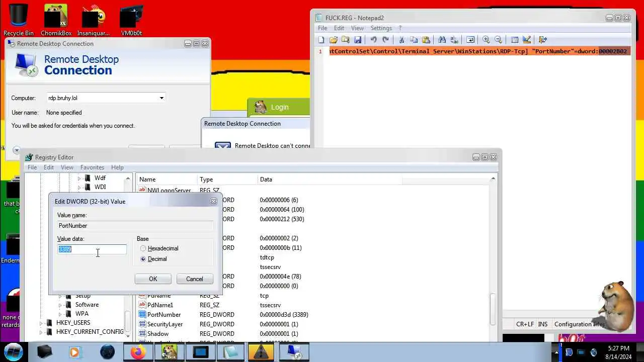Click New document icon in Notepad2 toolbar
Viewport: 644px width, 362px height.
point(321,40)
